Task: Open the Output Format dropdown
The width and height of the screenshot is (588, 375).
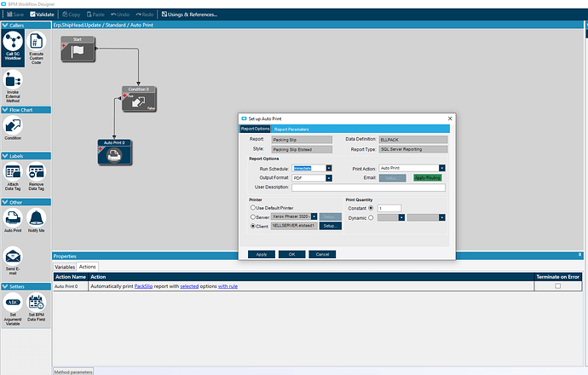Action: [x=328, y=178]
